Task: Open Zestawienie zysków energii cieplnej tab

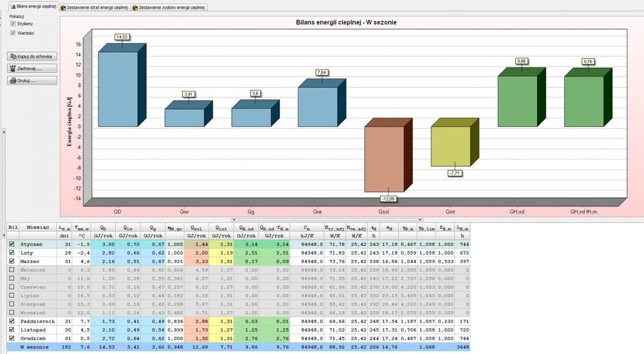Action: coord(171,8)
